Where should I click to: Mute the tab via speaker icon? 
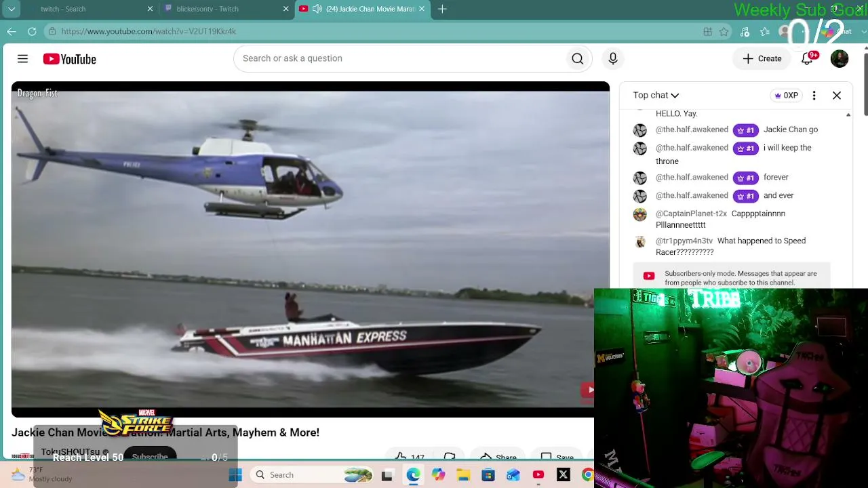(317, 9)
